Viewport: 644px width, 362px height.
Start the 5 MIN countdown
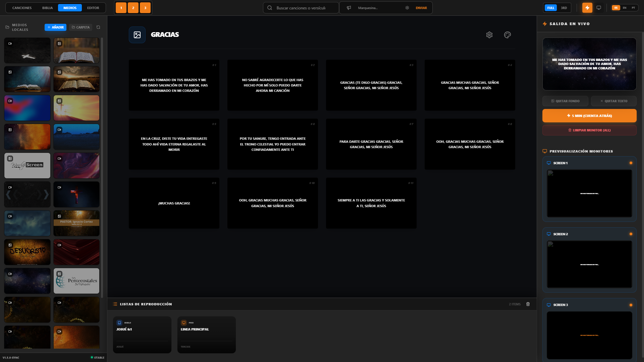589,115
